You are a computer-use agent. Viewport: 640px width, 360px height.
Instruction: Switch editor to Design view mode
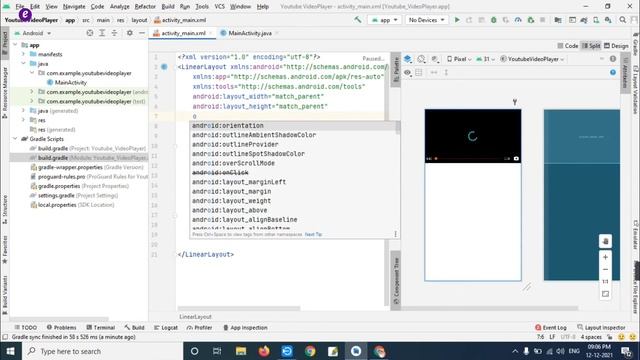[x=616, y=46]
